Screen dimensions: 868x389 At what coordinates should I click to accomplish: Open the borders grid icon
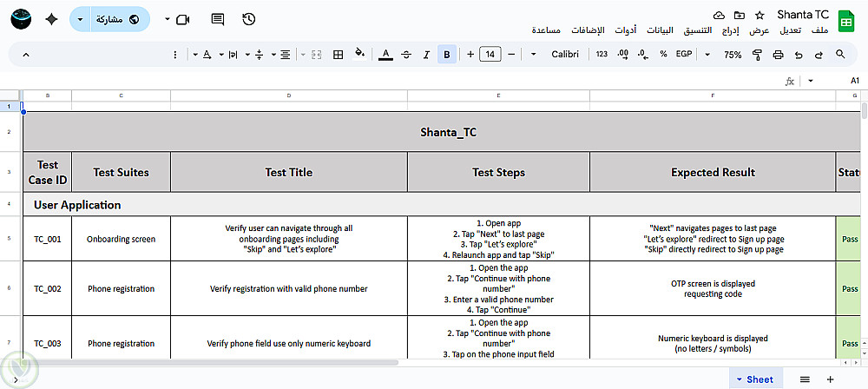(338, 55)
